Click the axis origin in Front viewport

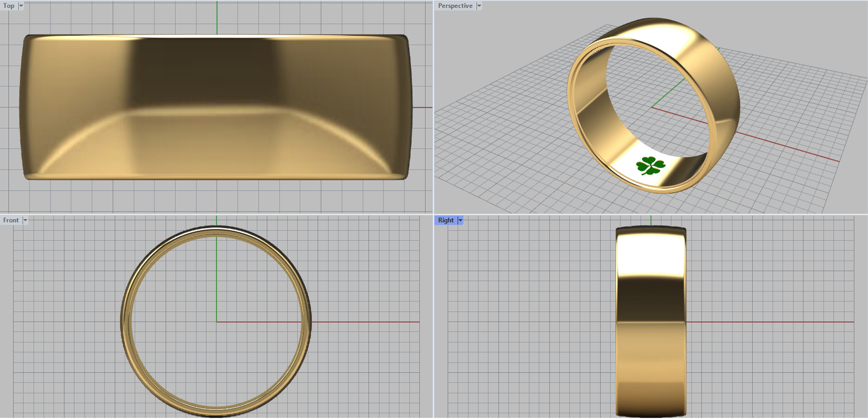216,322
